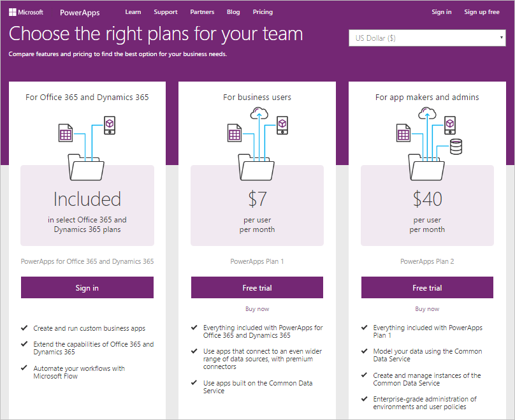Go to the Pricing nav item
Screen dimensions: 515x420
click(263, 12)
